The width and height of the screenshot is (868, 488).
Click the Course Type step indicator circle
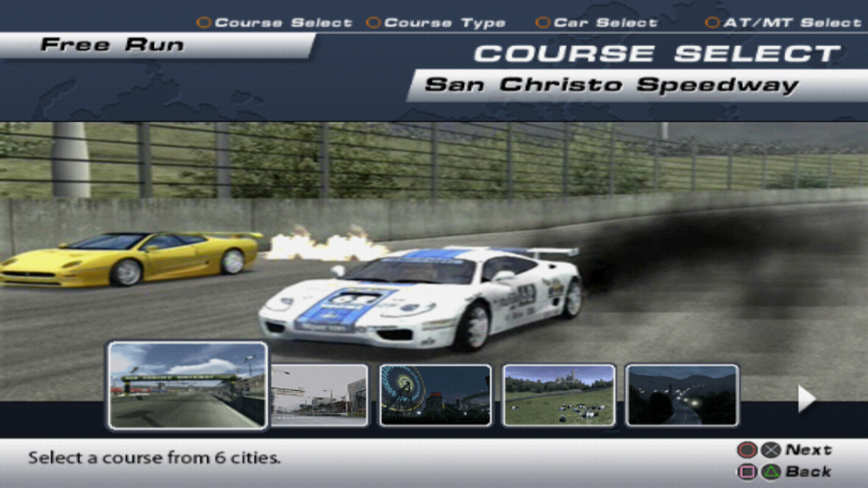373,22
